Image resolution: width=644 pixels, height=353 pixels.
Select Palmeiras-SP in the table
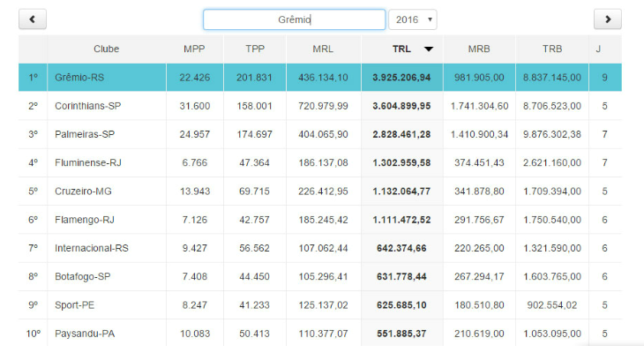tap(85, 134)
